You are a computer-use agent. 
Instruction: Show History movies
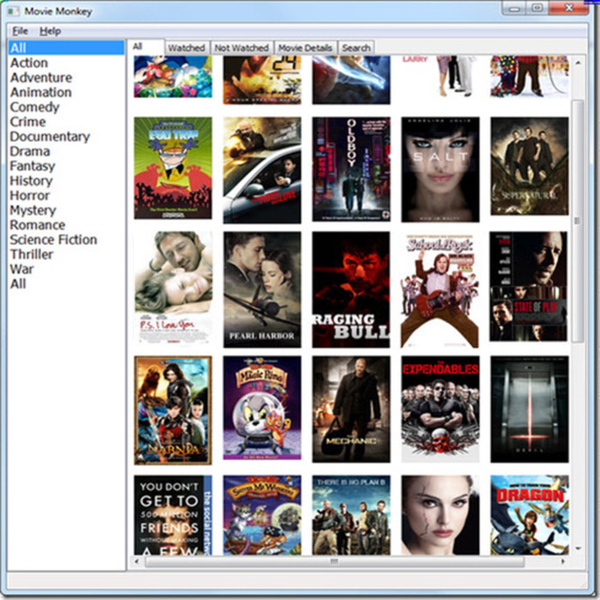pyautogui.click(x=31, y=181)
